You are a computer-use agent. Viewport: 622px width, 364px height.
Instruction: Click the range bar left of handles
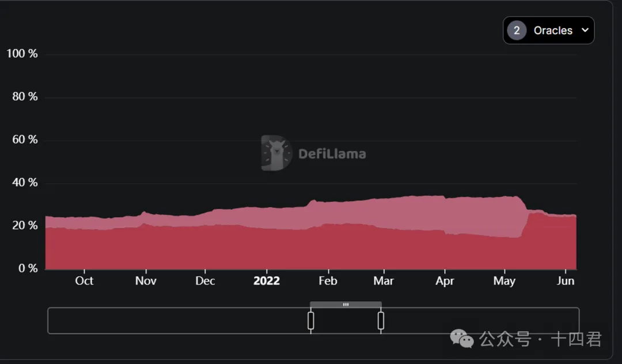tap(178, 320)
